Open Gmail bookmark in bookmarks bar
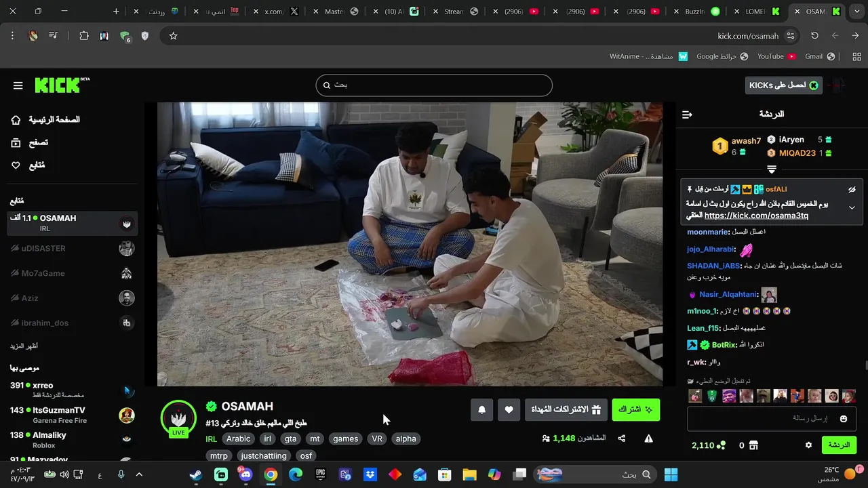Image resolution: width=868 pixels, height=488 pixels. (x=820, y=57)
